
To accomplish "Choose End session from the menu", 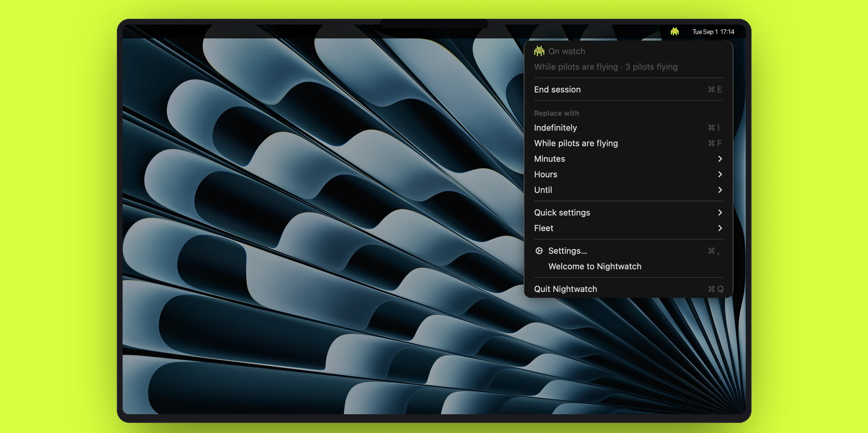I will (x=628, y=89).
